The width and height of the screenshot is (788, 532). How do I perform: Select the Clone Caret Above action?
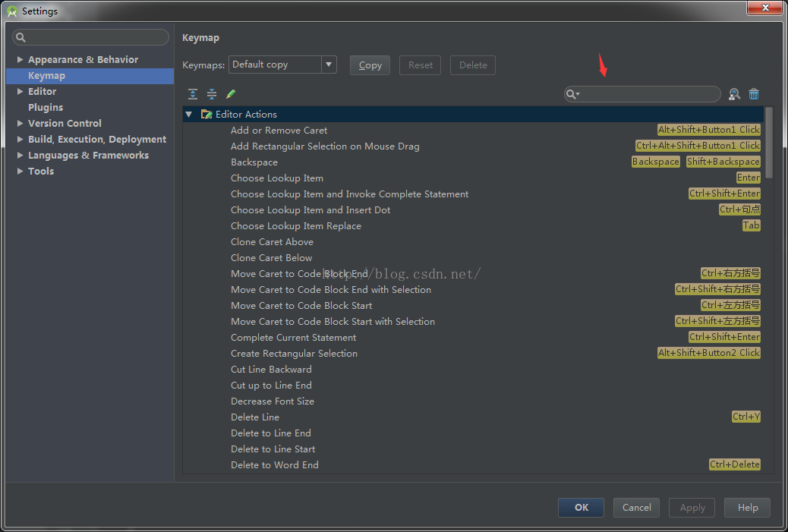coord(473,241)
